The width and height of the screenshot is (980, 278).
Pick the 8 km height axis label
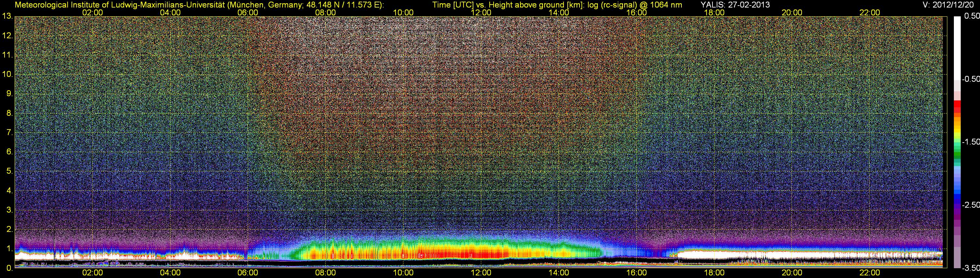pyautogui.click(x=9, y=113)
